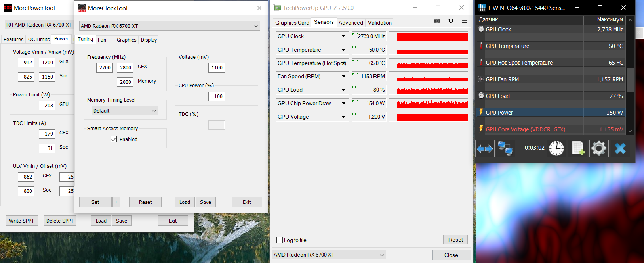Open MoreClockTool GPU selection dropdown

click(170, 26)
